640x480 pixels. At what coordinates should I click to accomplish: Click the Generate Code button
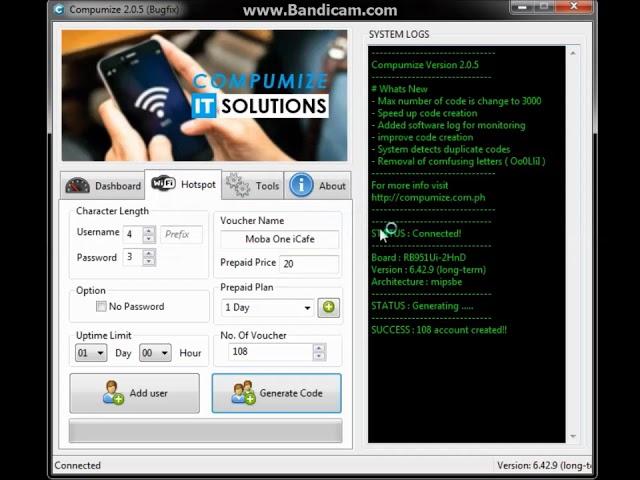(276, 393)
